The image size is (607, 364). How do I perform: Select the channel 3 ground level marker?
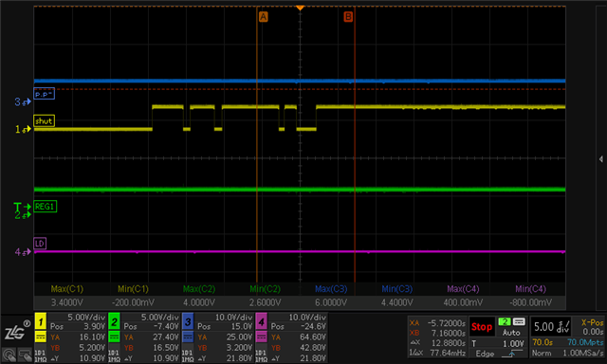[23, 102]
